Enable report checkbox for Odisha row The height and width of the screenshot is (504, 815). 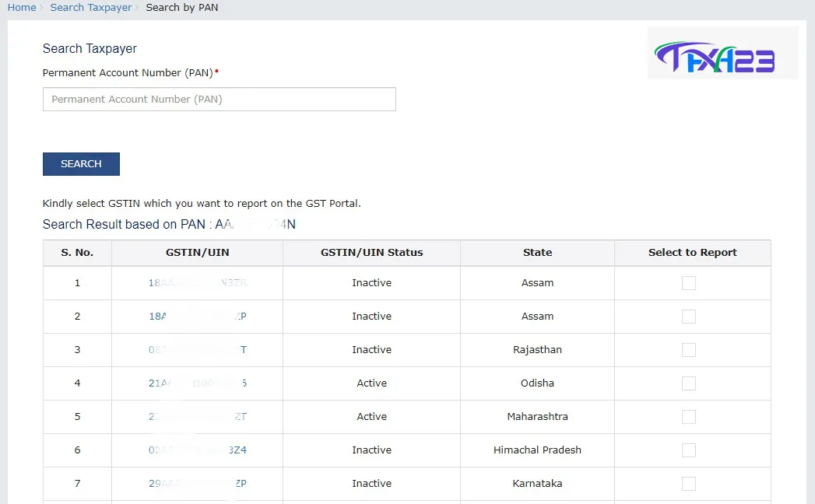pos(688,383)
